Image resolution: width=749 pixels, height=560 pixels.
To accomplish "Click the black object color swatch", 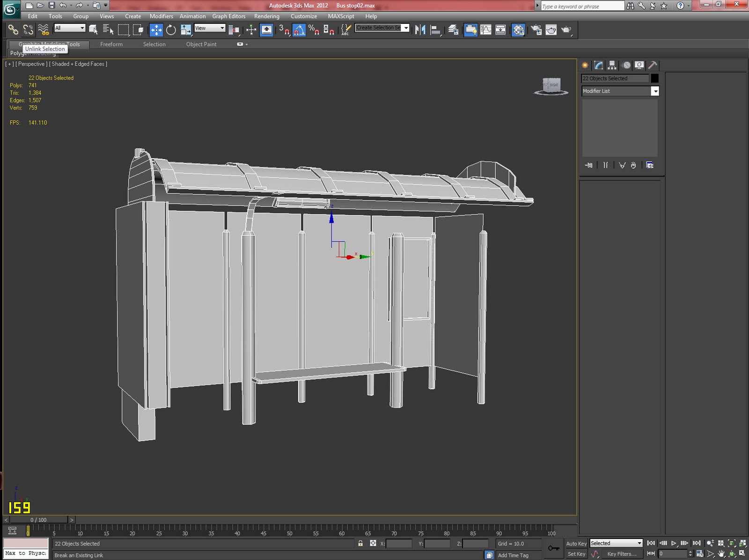I will pos(654,79).
